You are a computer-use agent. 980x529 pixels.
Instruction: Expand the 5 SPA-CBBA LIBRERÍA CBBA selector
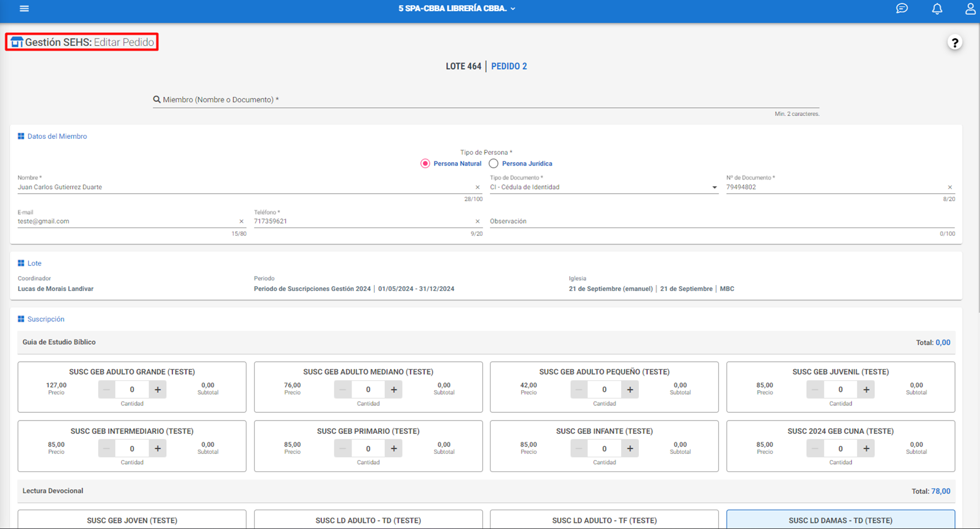click(x=457, y=8)
